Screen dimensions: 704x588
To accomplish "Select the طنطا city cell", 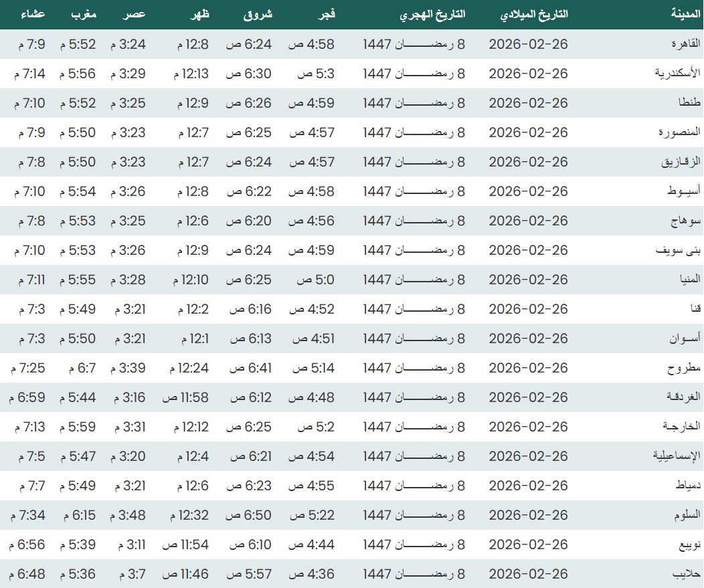I will click(689, 103).
